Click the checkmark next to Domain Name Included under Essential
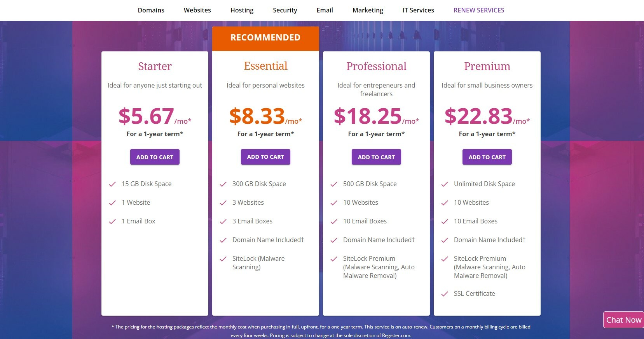This screenshot has height=339, width=644. point(223,240)
